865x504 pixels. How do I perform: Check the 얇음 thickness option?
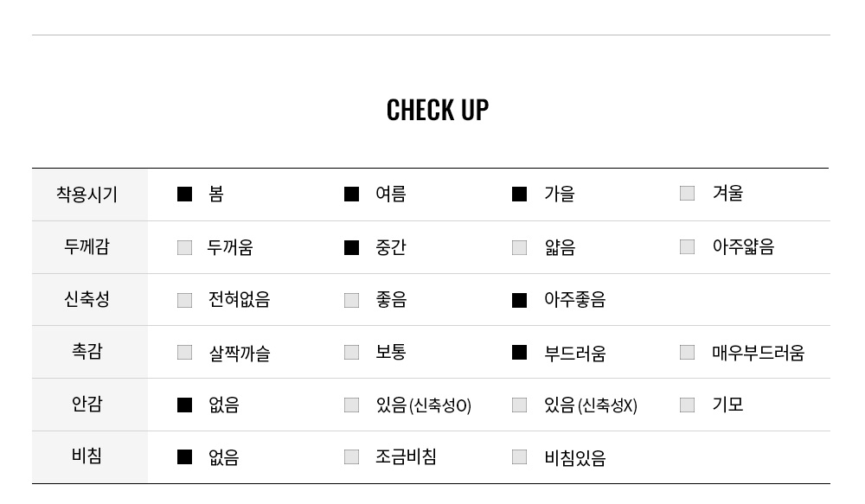[x=519, y=247]
